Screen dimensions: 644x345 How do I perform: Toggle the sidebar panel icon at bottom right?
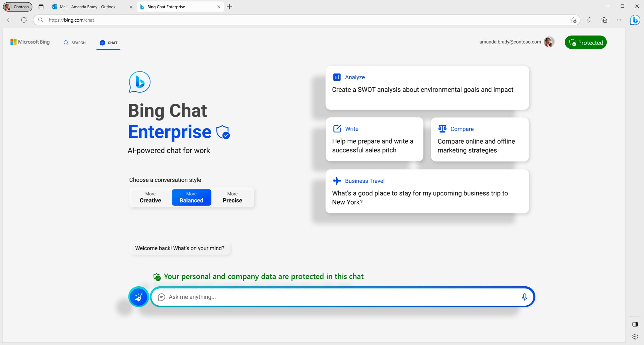635,324
